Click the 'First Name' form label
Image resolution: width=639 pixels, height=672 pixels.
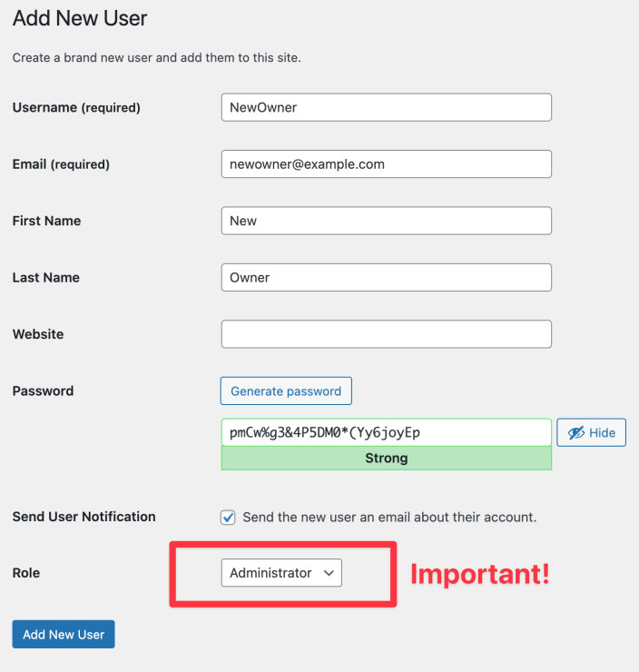point(46,221)
